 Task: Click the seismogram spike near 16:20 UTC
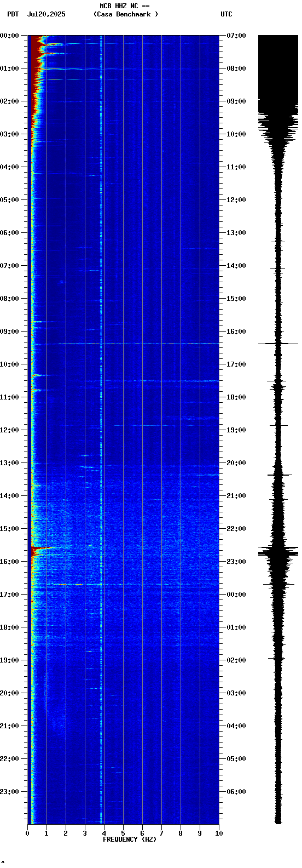[x=278, y=344]
